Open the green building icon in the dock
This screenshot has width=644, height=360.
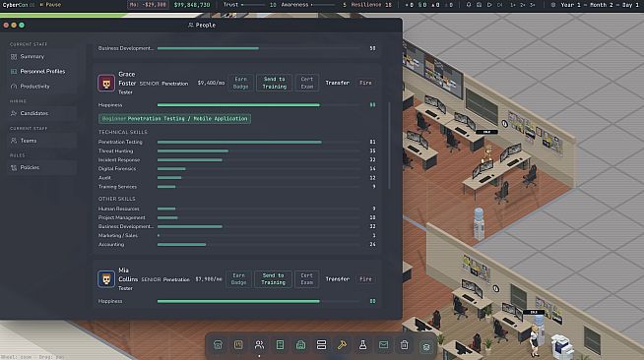[300, 345]
